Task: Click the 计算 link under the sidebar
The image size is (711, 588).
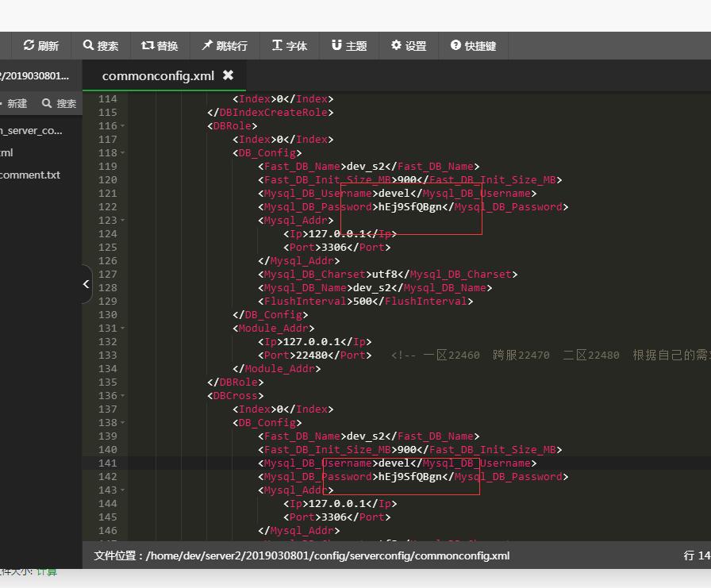Action: [x=47, y=572]
